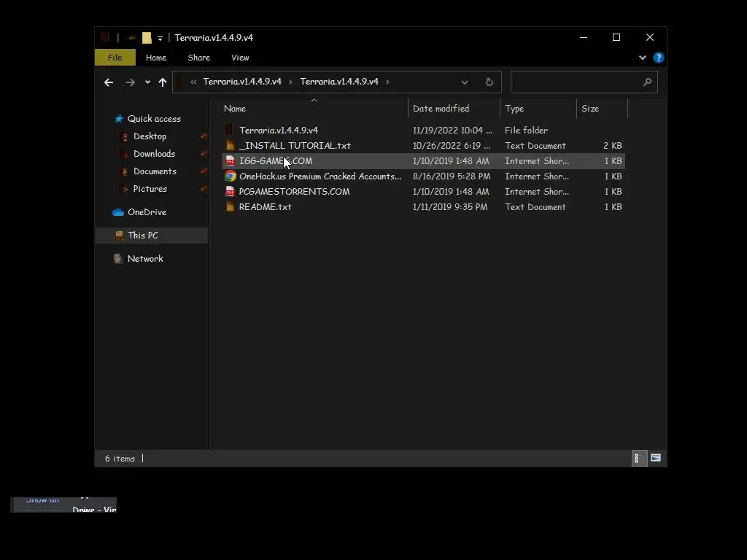Image resolution: width=747 pixels, height=560 pixels.
Task: Refresh the current folder view
Action: pos(489,82)
